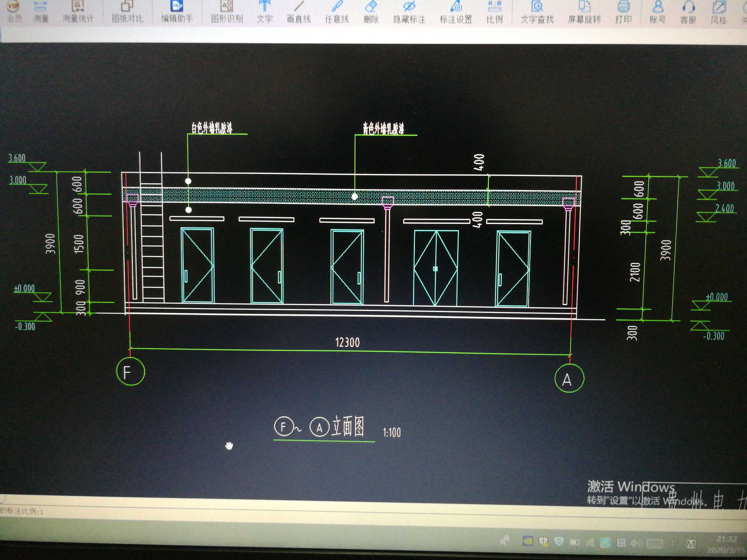Screen dimensions: 747x560
Task: Click the 立面图 drawing title
Action: coord(348,426)
